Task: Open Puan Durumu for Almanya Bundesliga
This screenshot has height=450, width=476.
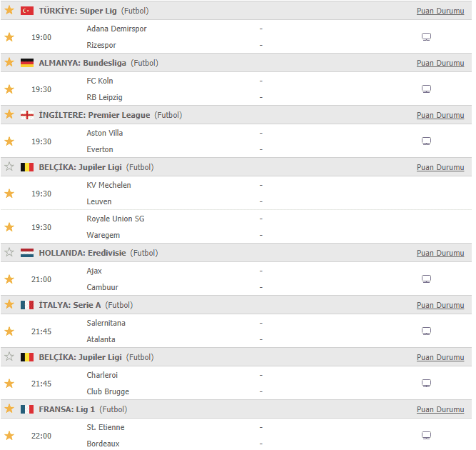Action: tap(440, 63)
